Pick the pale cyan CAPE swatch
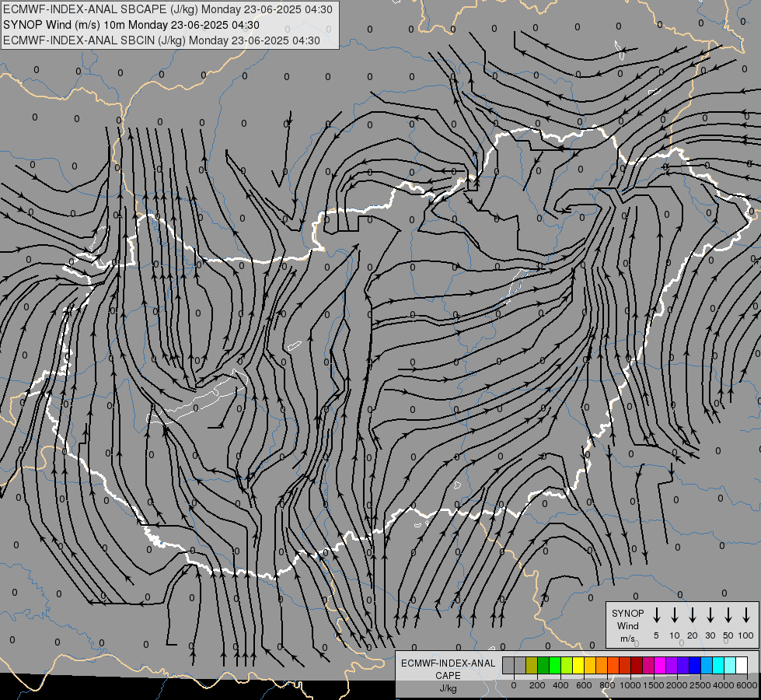 pos(731,666)
